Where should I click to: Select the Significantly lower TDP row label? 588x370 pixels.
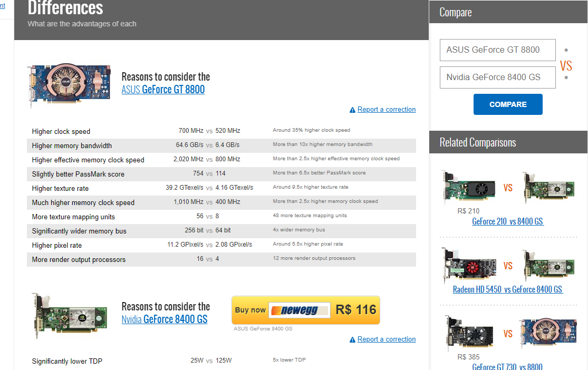[67, 362]
